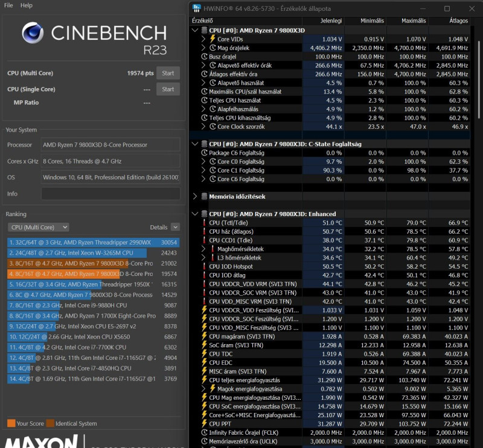Click the HWiNFO app icon in title bar
Viewport: 483px width, 448px height.
click(196, 8)
